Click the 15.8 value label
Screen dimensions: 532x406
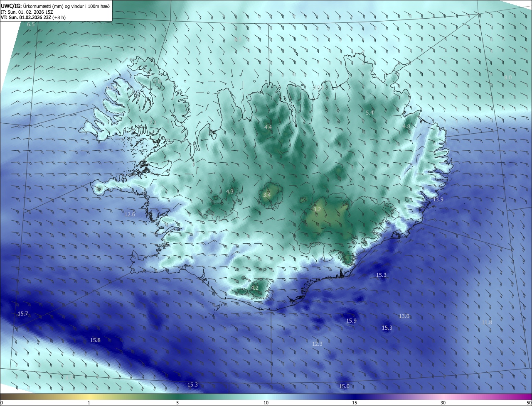pos(95,340)
